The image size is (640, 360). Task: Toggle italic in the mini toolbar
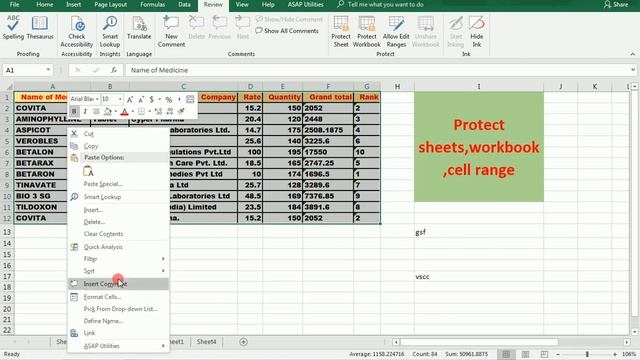coord(85,111)
